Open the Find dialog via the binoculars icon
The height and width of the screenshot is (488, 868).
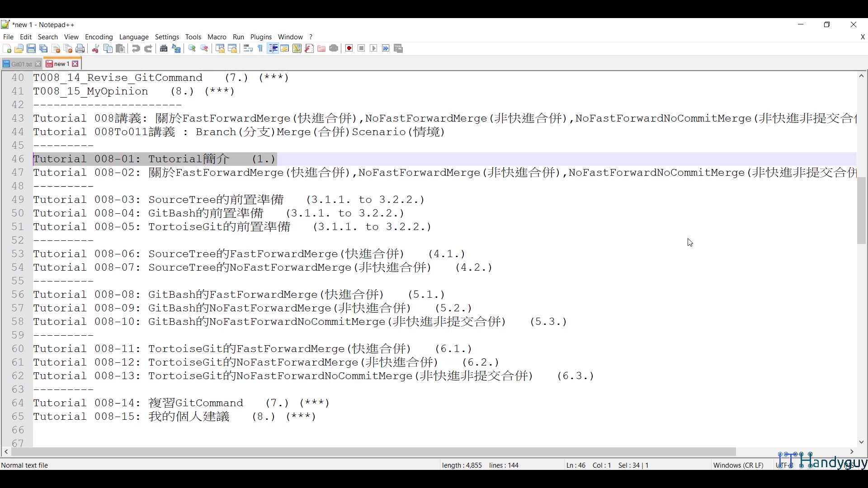click(164, 48)
